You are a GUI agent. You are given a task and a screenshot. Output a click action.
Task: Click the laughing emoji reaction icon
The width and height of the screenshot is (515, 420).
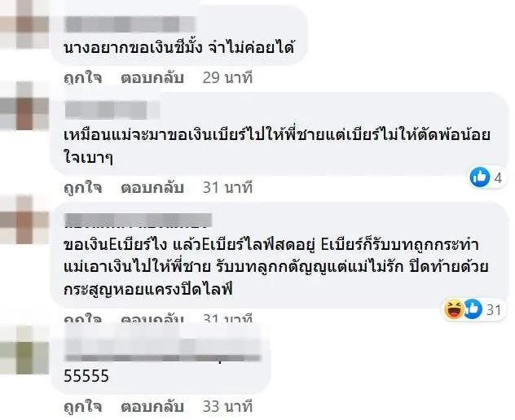454,309
